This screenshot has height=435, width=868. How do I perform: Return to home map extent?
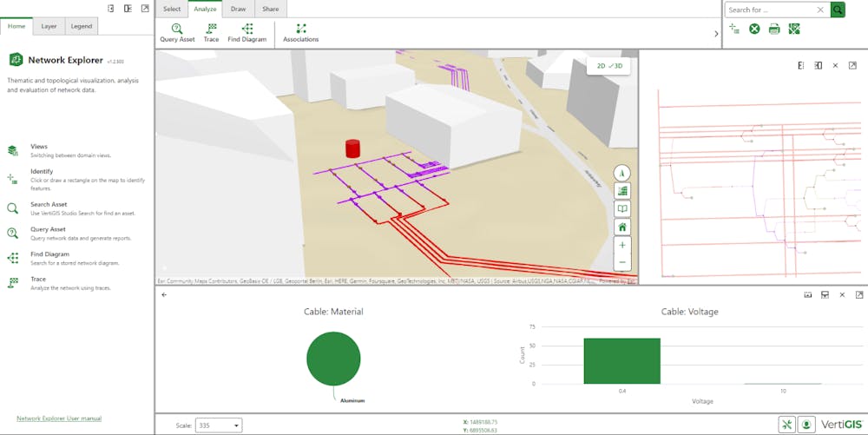pyautogui.click(x=622, y=227)
